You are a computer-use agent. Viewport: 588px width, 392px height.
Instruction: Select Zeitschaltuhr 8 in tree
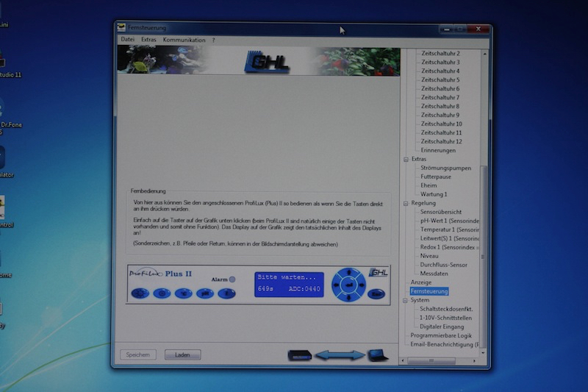[440, 106]
